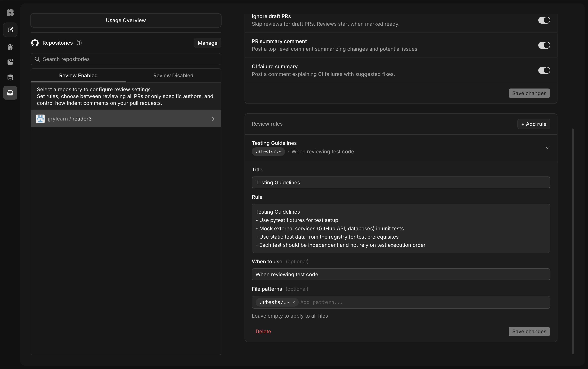Select the inbox icon in the sidebar
Viewport: 588px width, 369px height.
tap(10, 93)
